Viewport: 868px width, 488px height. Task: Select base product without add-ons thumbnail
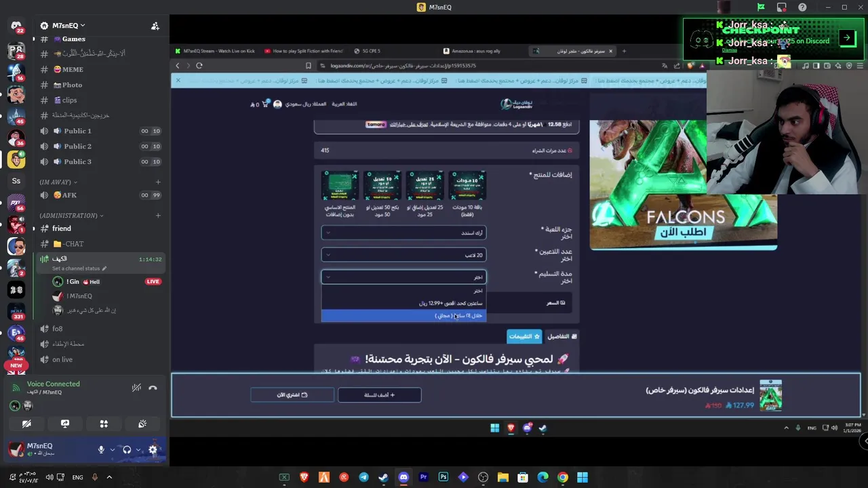coord(340,186)
